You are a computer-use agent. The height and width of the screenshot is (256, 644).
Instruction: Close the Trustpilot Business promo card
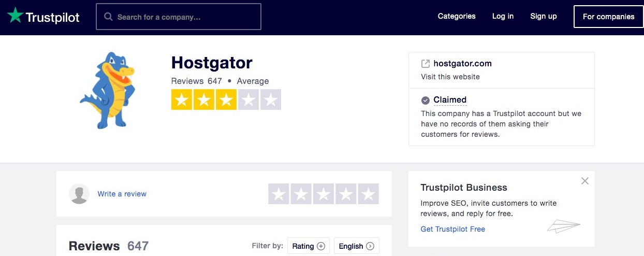pos(585,181)
